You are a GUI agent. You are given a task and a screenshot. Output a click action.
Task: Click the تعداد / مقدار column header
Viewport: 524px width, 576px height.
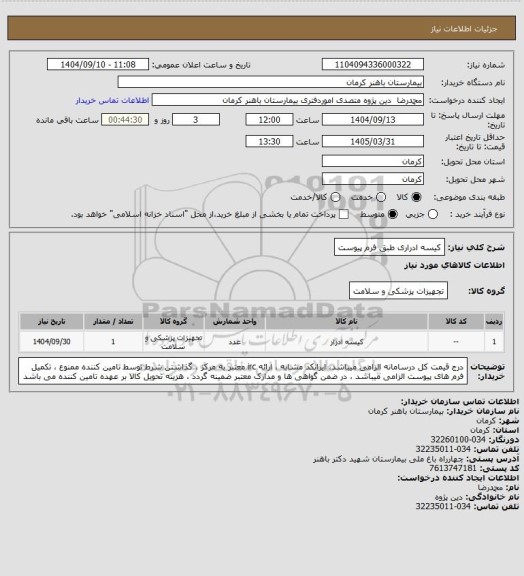113,321
